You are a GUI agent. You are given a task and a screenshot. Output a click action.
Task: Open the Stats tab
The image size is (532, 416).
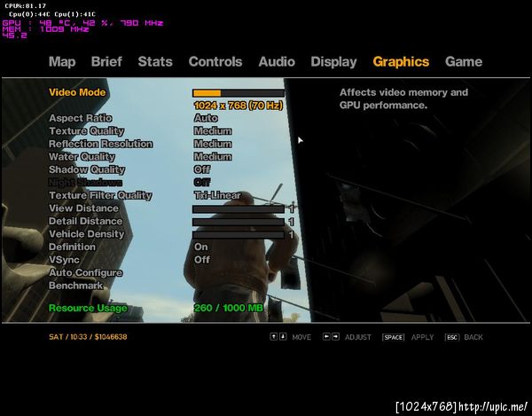(155, 61)
